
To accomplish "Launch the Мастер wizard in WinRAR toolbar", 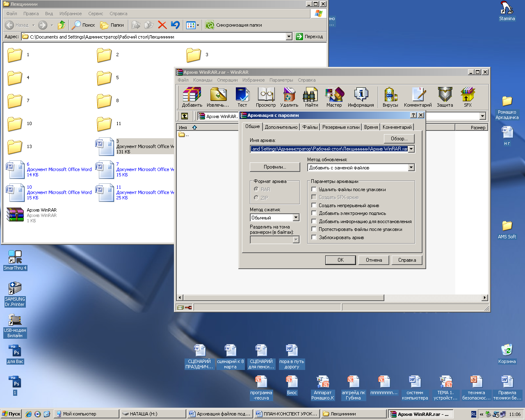I will pos(334,97).
